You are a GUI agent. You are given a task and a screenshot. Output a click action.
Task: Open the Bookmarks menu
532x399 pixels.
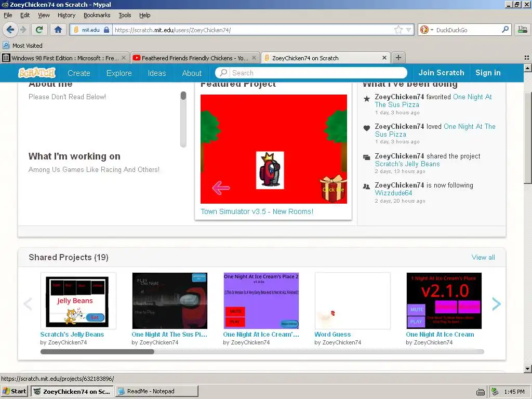point(97,15)
